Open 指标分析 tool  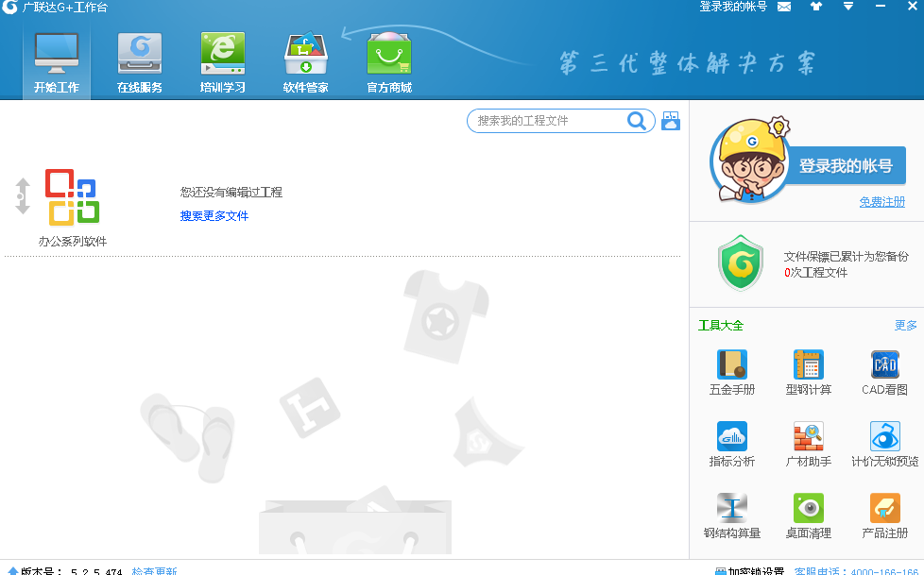click(x=732, y=444)
